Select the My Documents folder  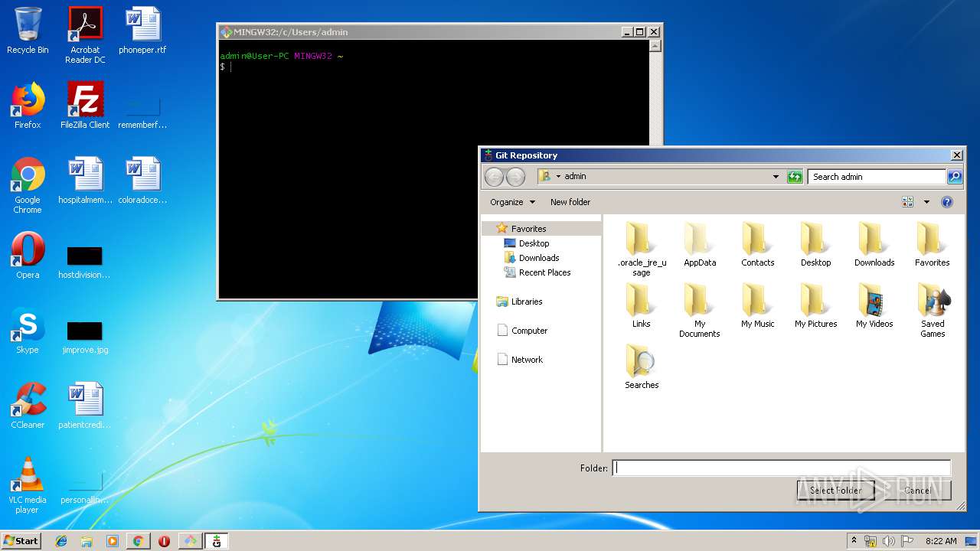pos(700,311)
